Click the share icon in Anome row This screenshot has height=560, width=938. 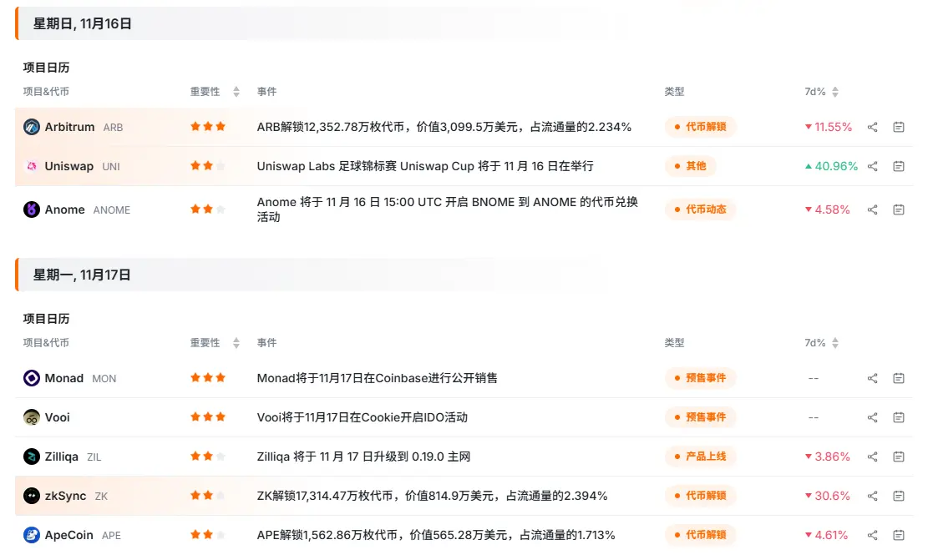click(x=872, y=210)
